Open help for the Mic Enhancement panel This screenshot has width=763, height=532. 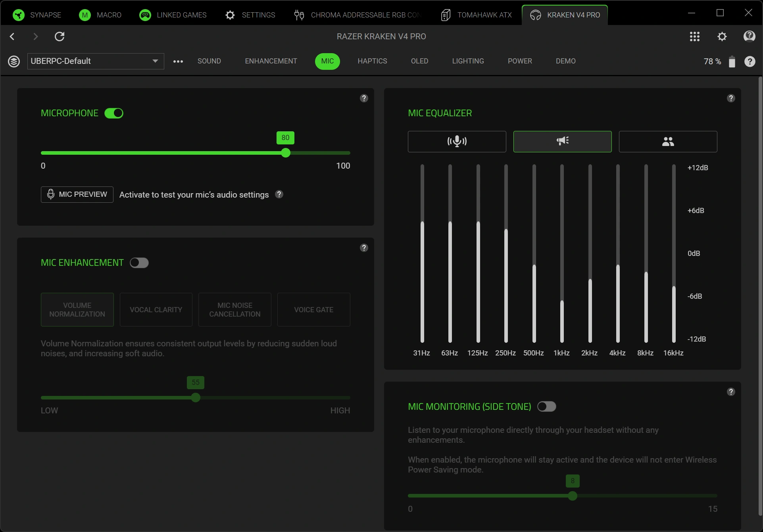[x=364, y=248]
